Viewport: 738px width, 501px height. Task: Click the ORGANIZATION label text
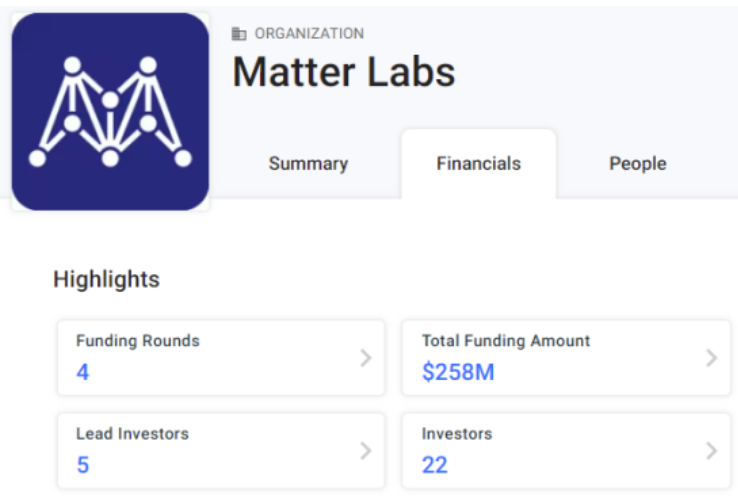point(309,34)
